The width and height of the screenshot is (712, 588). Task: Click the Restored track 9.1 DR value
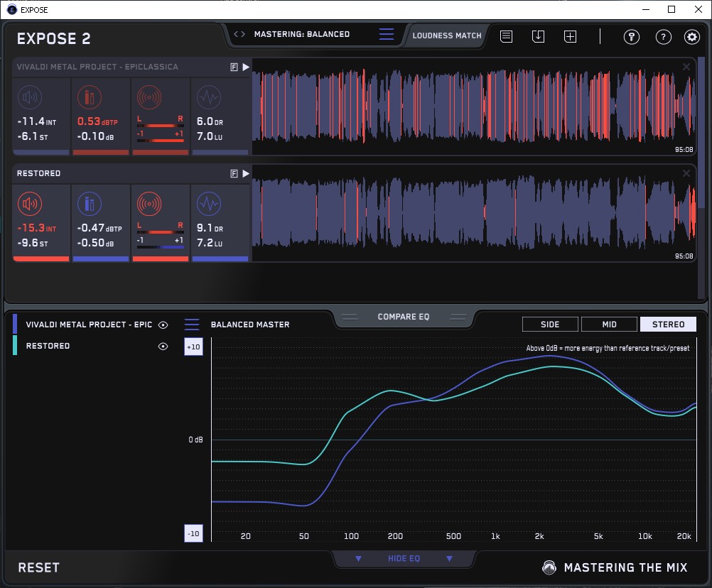pos(210,228)
